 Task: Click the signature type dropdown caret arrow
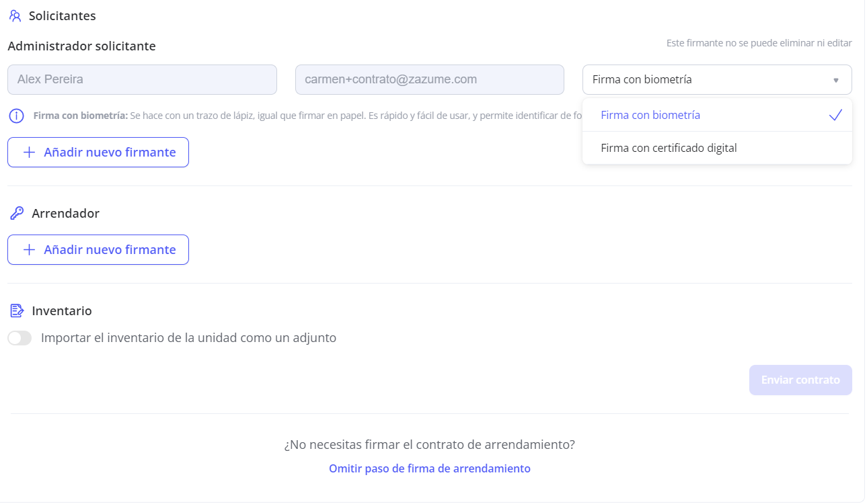tap(836, 80)
